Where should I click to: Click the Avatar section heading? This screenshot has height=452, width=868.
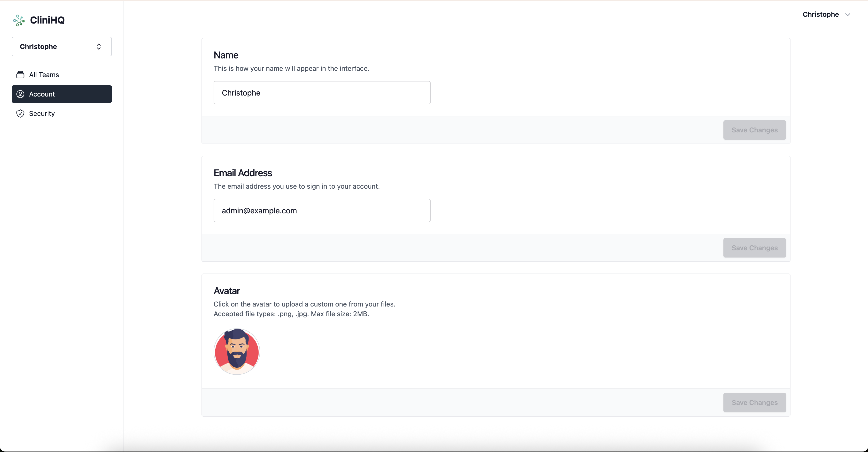(227, 291)
